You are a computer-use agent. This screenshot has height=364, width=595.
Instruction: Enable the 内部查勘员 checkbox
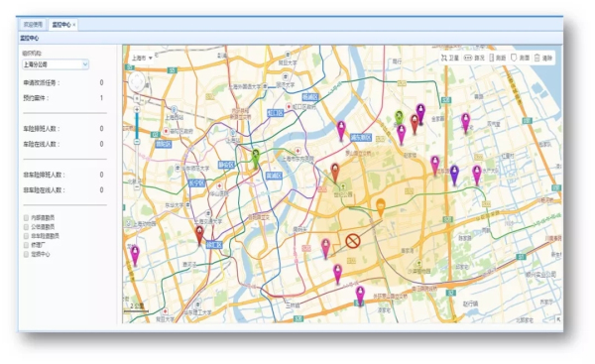click(x=26, y=218)
